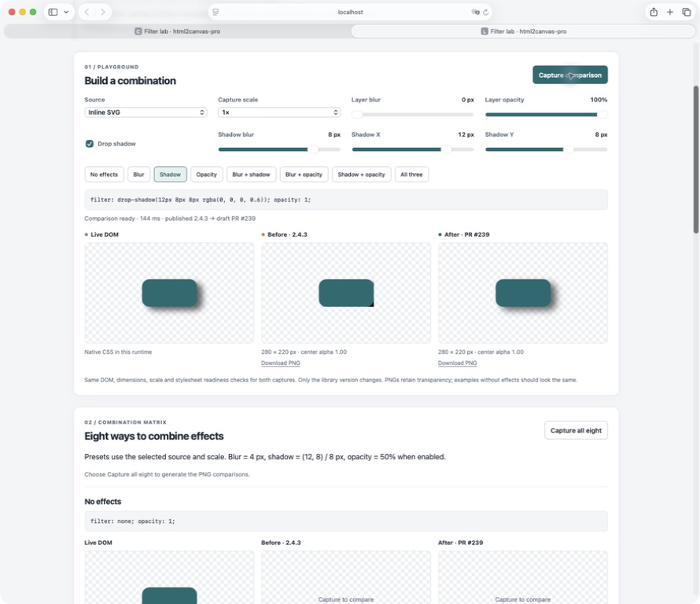Select the Shadow + opacity preset
Viewport: 700px width, 604px height.
[361, 175]
